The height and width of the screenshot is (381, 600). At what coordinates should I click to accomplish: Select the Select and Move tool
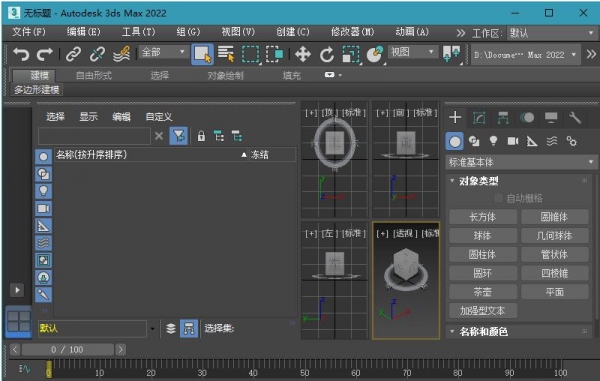click(x=303, y=54)
